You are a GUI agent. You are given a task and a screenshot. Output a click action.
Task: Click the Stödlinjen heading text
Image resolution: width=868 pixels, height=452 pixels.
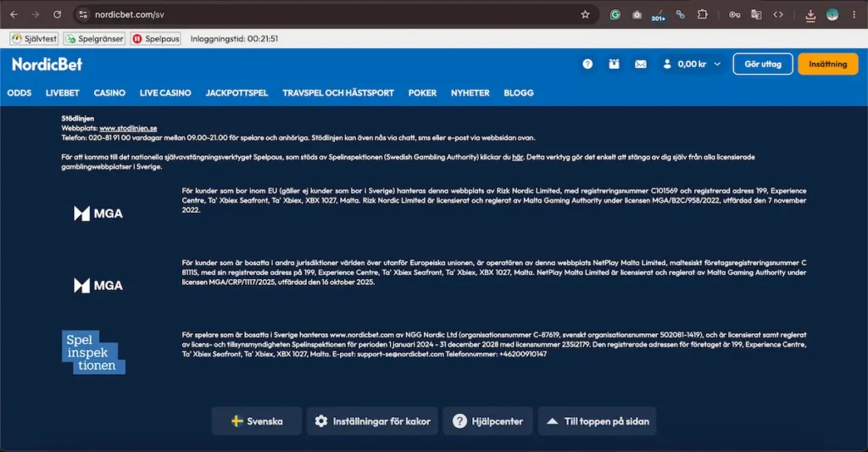click(x=77, y=119)
